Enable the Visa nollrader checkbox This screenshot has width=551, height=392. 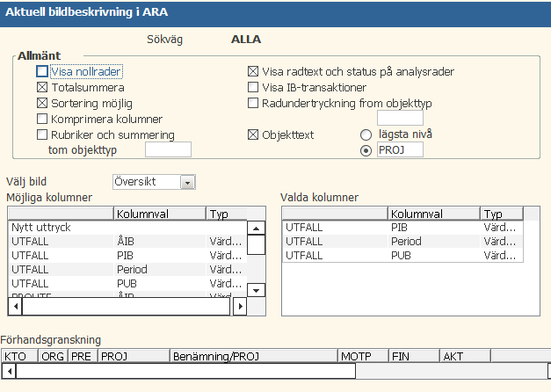click(x=42, y=72)
